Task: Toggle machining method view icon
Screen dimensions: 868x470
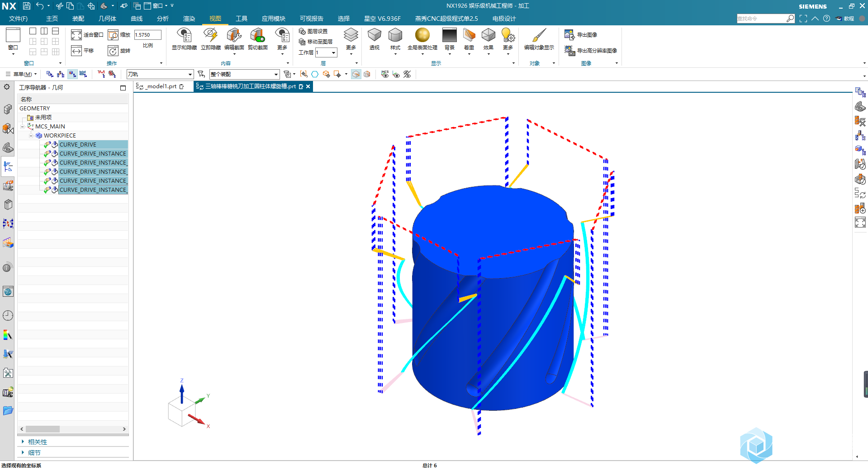Action: pos(83,74)
